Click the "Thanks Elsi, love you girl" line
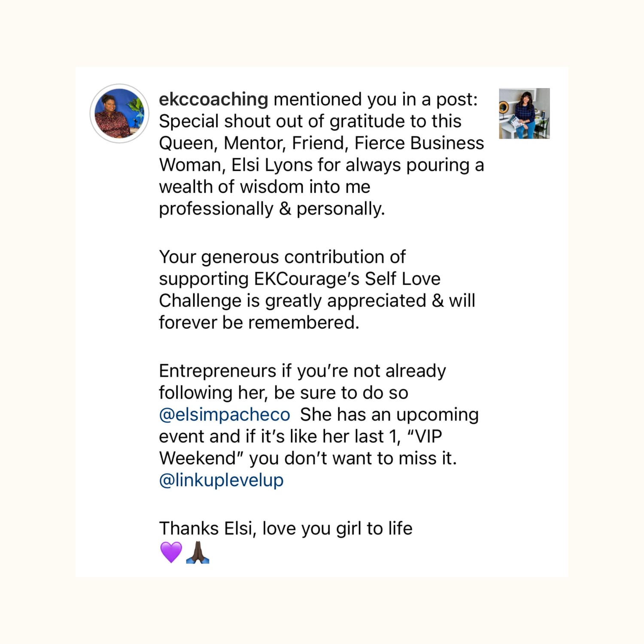 (x=286, y=529)
